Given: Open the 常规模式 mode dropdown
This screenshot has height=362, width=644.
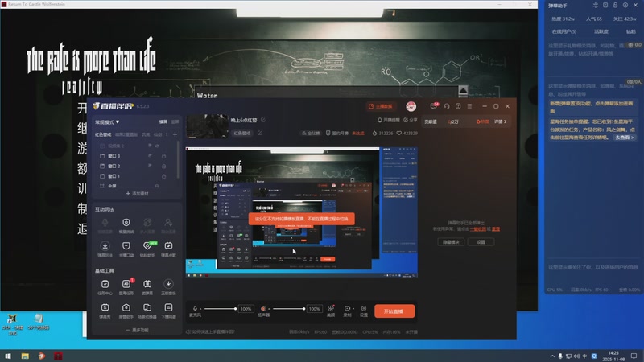Looking at the screenshot, I should pos(107,122).
